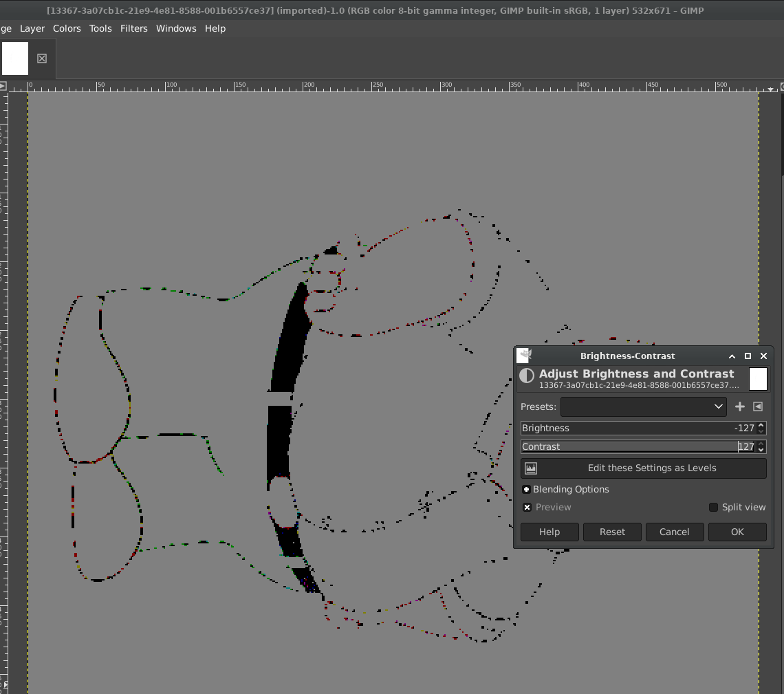The width and height of the screenshot is (784, 694).
Task: Roll up the Brightness-Contrast dialog window
Action: [x=732, y=356]
